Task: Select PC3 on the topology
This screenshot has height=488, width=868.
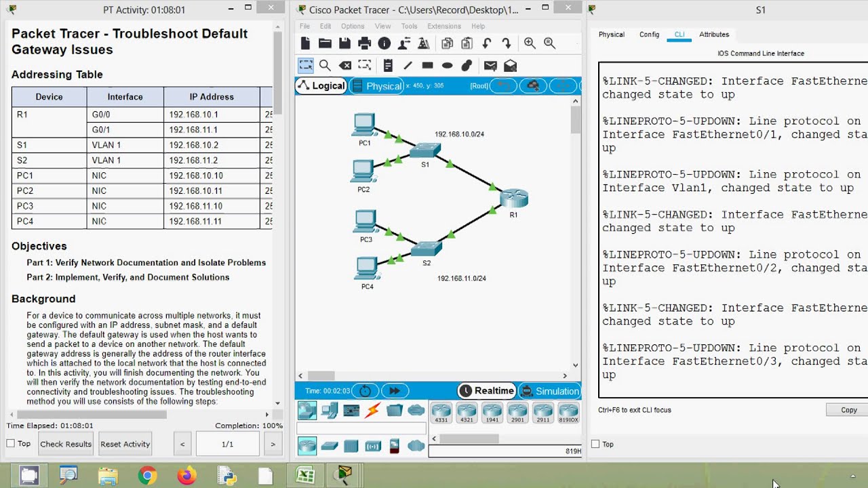Action: [x=366, y=222]
